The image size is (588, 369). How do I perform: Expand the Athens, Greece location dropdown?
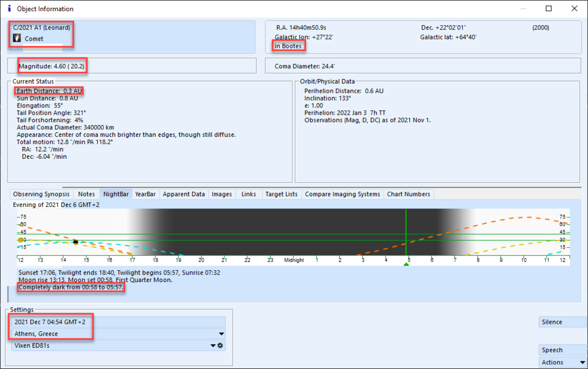click(221, 334)
